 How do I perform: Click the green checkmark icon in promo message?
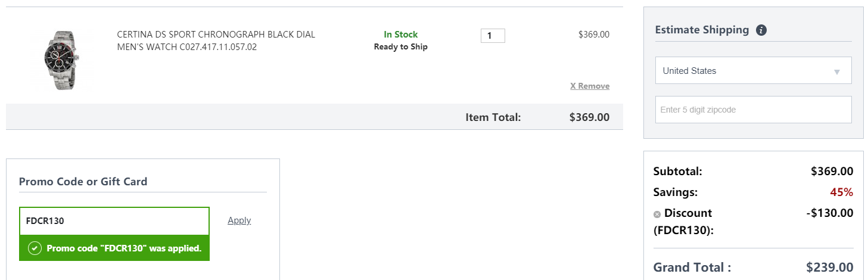(35, 248)
